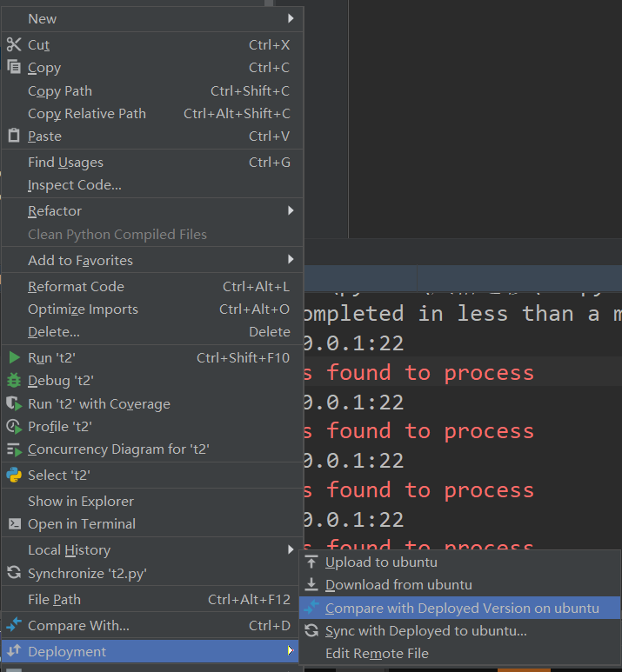The height and width of the screenshot is (672, 622).
Task: Click the Run with Coverage shield icon
Action: click(x=14, y=404)
